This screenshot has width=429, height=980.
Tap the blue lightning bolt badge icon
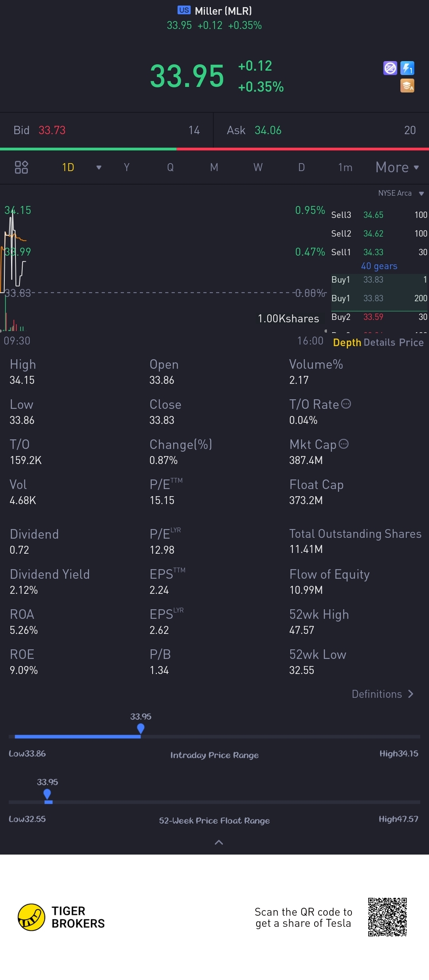click(x=407, y=68)
